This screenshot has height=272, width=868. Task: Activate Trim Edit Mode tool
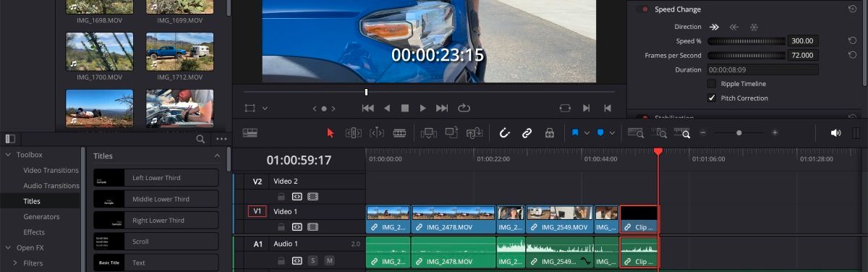[x=353, y=133]
